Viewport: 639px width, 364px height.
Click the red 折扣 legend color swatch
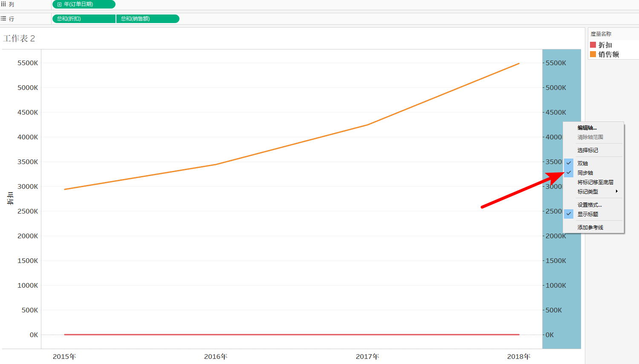pos(593,45)
